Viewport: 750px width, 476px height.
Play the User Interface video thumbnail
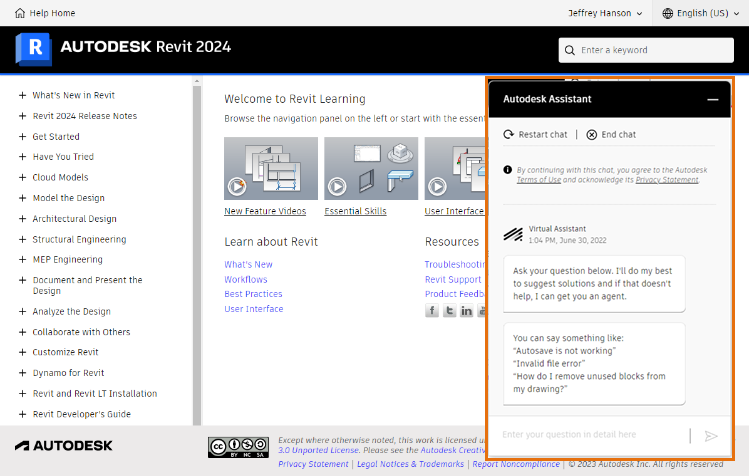pos(455,168)
